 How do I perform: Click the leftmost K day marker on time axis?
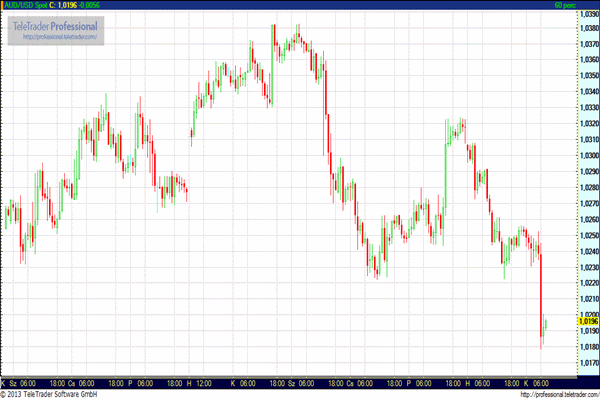(4, 382)
